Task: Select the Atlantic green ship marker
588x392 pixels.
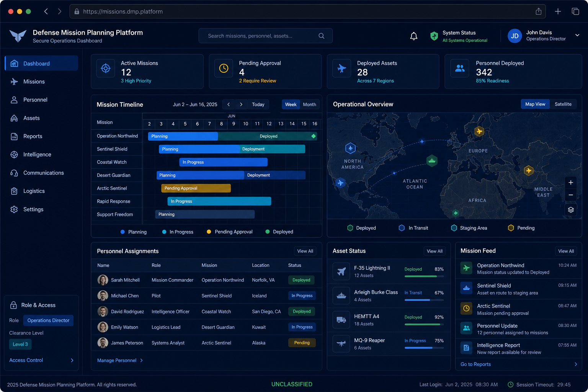Action: point(432,160)
